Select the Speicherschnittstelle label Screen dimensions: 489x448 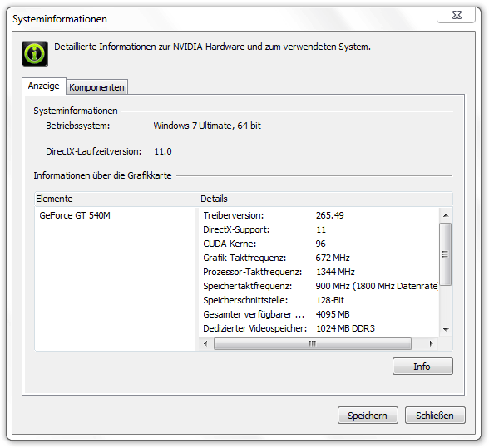245,300
